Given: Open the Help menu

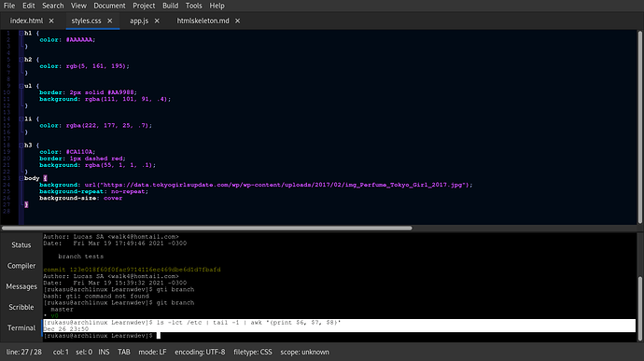Looking at the screenshot, I should coord(217,6).
